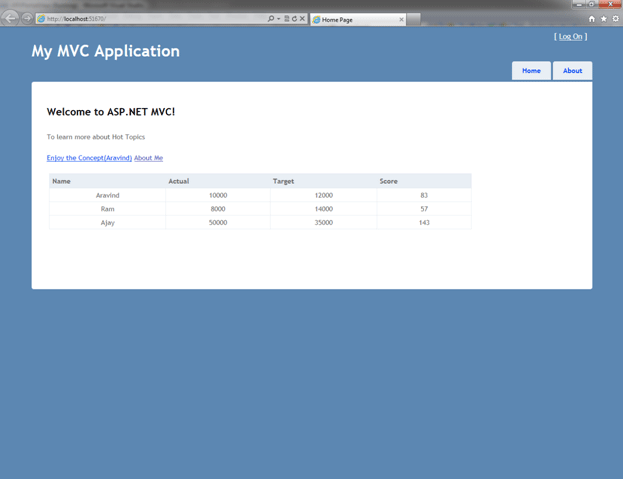Select the Score value 57
Screen dimensions: 623x479
point(424,209)
